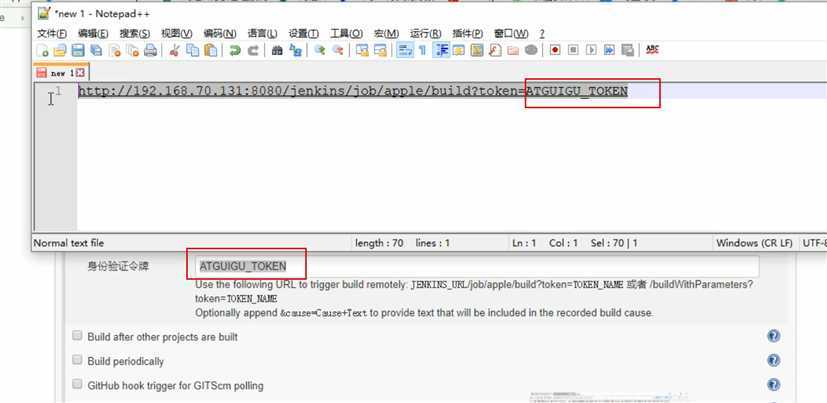Click line number 1 in the margin
827x403 pixels.
[x=58, y=91]
